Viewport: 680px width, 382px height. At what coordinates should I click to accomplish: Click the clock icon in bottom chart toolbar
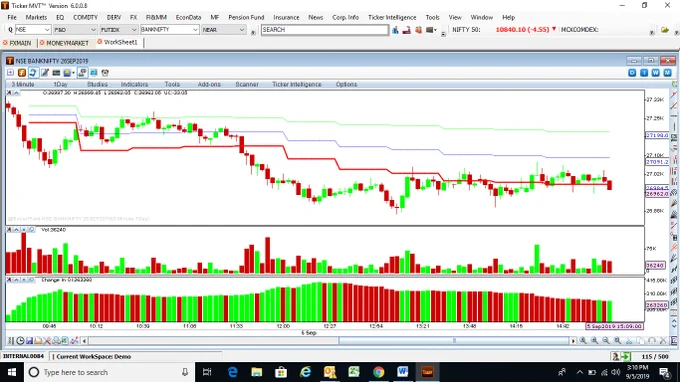point(20,341)
